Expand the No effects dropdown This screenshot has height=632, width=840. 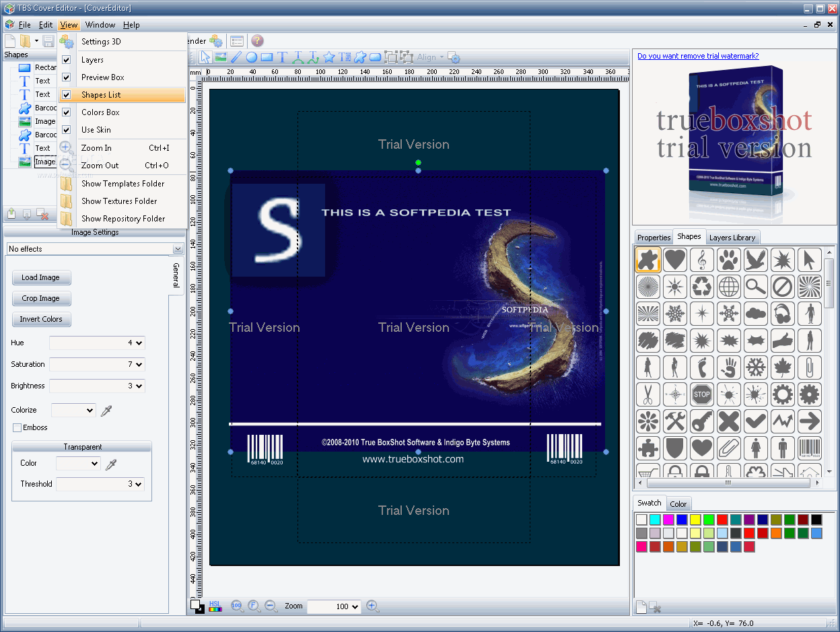pos(178,249)
